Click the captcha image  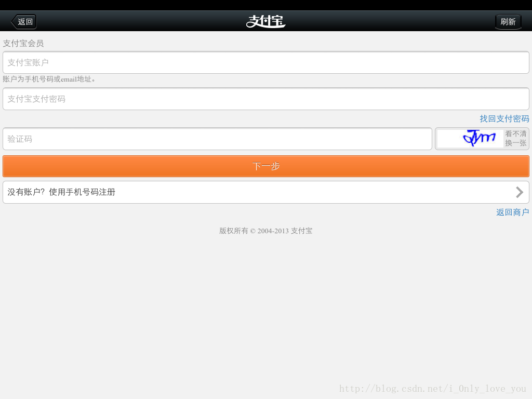[x=470, y=138]
